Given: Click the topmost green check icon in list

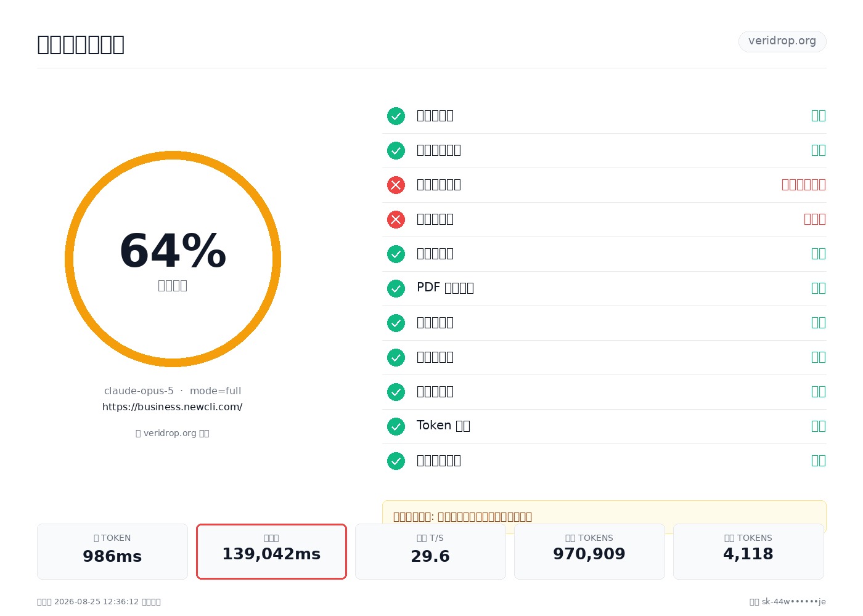Looking at the screenshot, I should [x=396, y=116].
